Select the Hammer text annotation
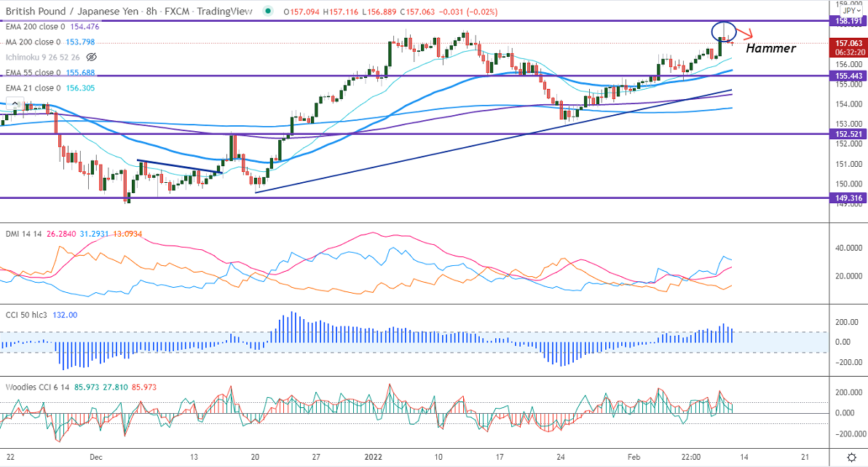This screenshot has height=467, width=868. 770,49
